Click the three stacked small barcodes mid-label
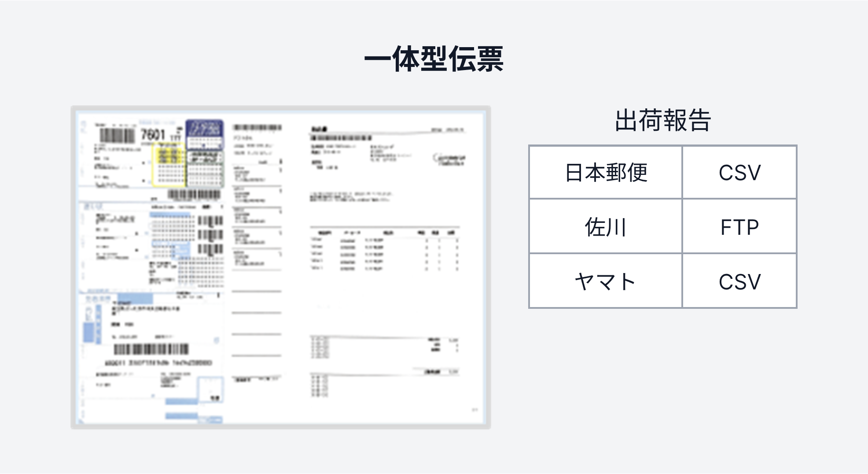This screenshot has width=868, height=474. pos(210,235)
